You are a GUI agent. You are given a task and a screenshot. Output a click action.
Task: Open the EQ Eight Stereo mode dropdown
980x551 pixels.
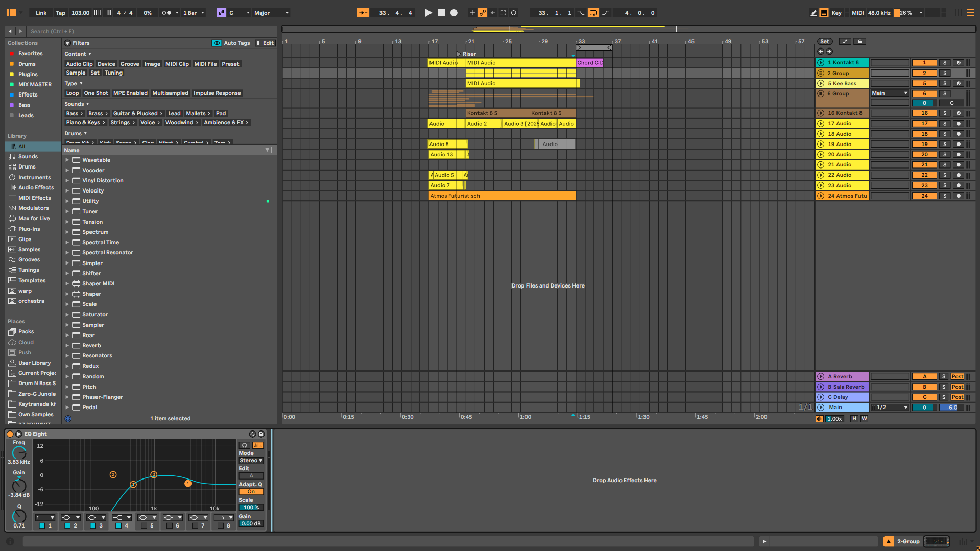click(251, 460)
